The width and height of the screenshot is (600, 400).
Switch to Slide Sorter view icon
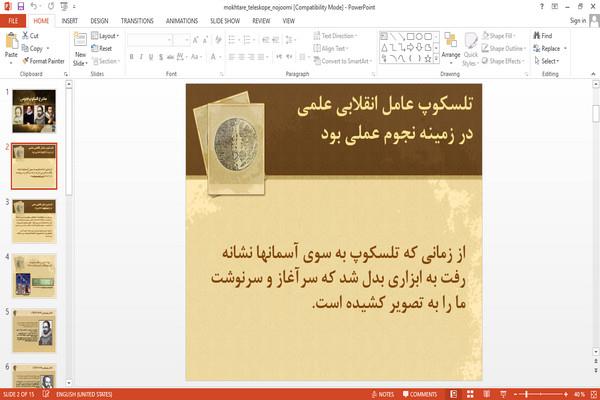pyautogui.click(x=470, y=394)
